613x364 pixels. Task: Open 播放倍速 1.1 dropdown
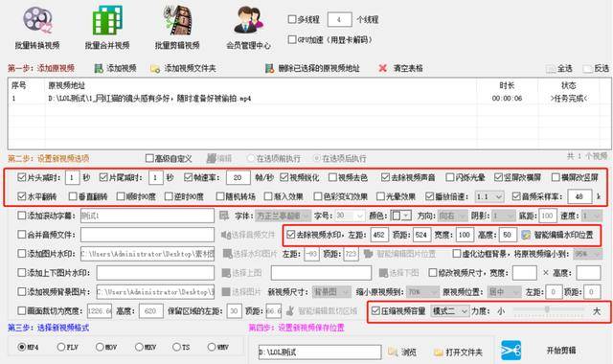point(488,196)
